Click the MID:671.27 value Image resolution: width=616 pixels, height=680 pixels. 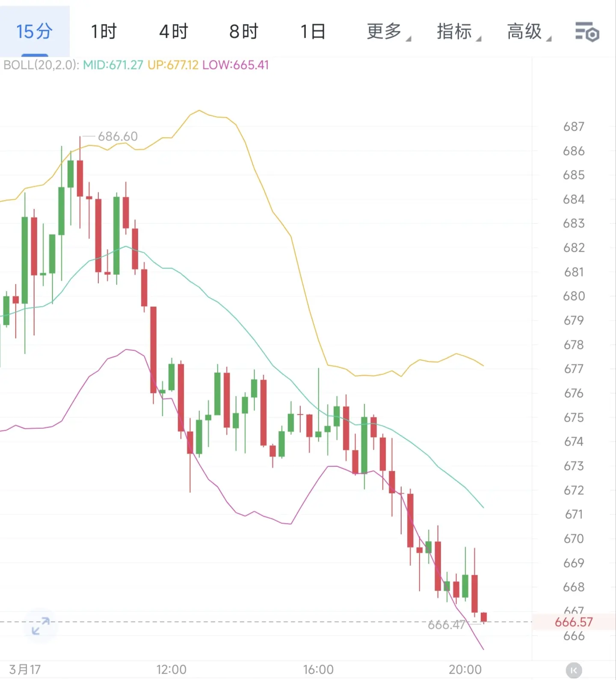click(113, 65)
